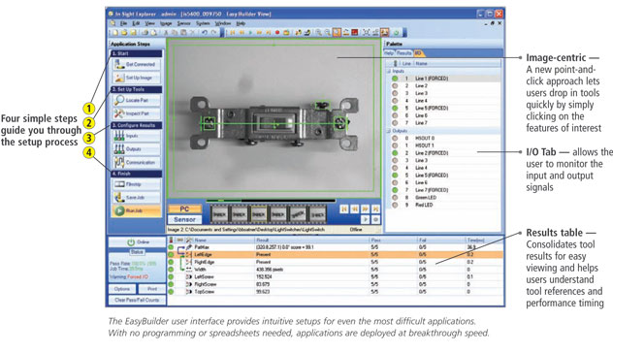Switch to Results tab in Palette

403,53
